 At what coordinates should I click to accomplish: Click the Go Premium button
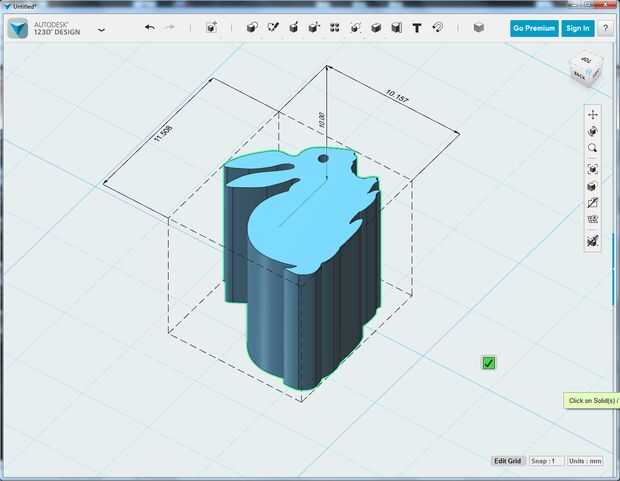tap(534, 28)
